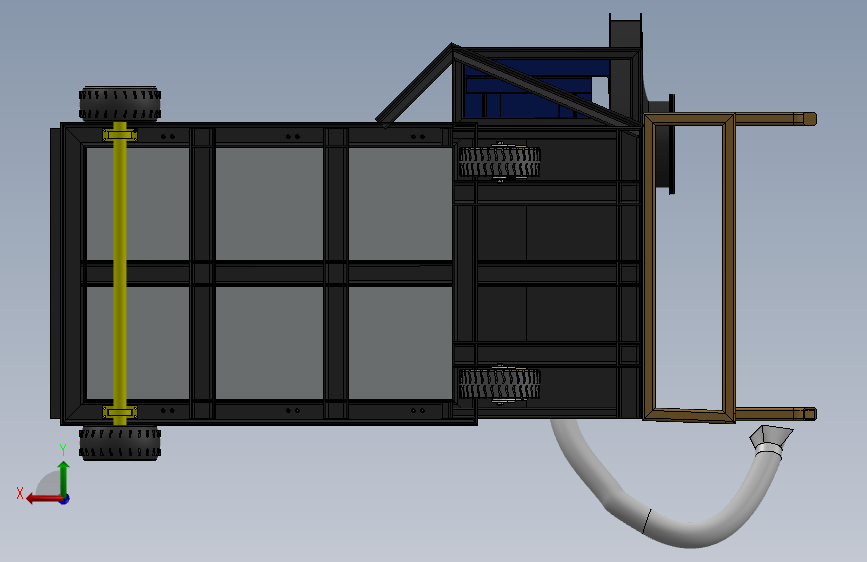Screen dimensions: 867x562
Task: Click the green Y label of triad
Action: (x=63, y=450)
